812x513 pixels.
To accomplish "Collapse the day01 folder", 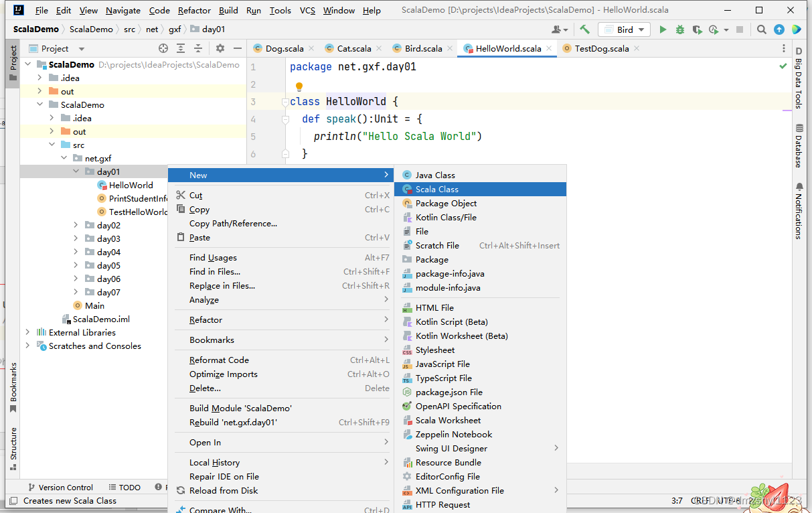I will 76,171.
